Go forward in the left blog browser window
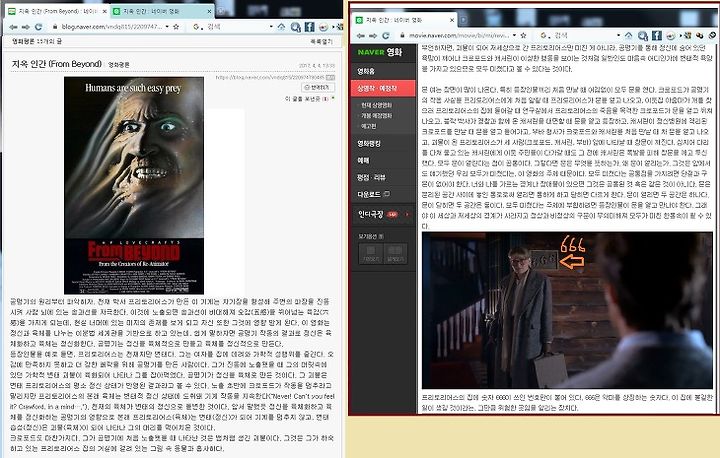The height and width of the screenshot is (458, 720). (26, 27)
